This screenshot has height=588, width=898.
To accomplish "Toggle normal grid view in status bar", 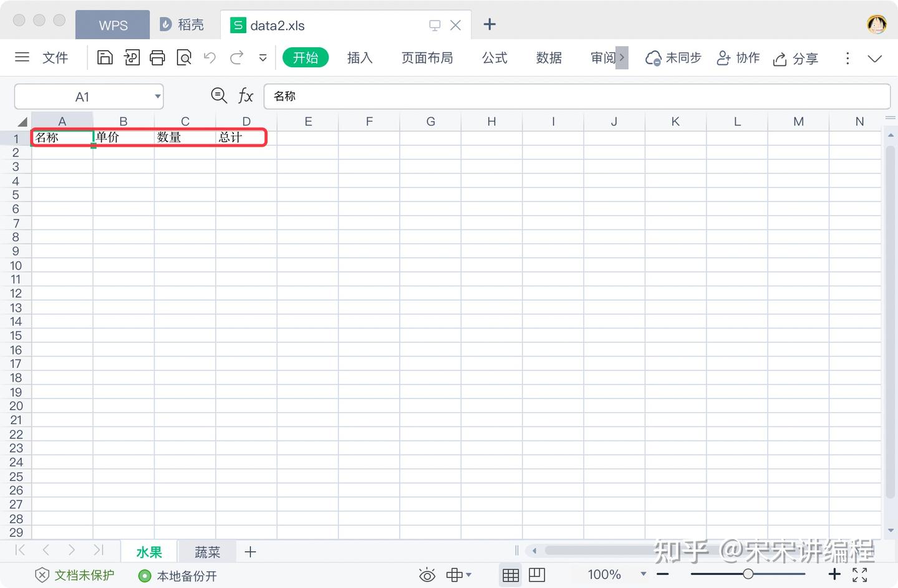I will pyautogui.click(x=510, y=574).
